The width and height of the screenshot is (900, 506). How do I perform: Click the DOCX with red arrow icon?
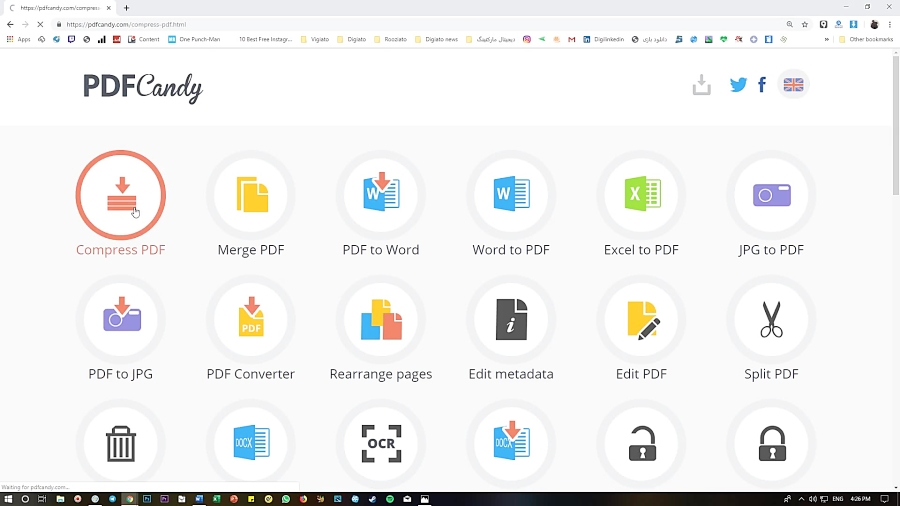click(x=511, y=443)
